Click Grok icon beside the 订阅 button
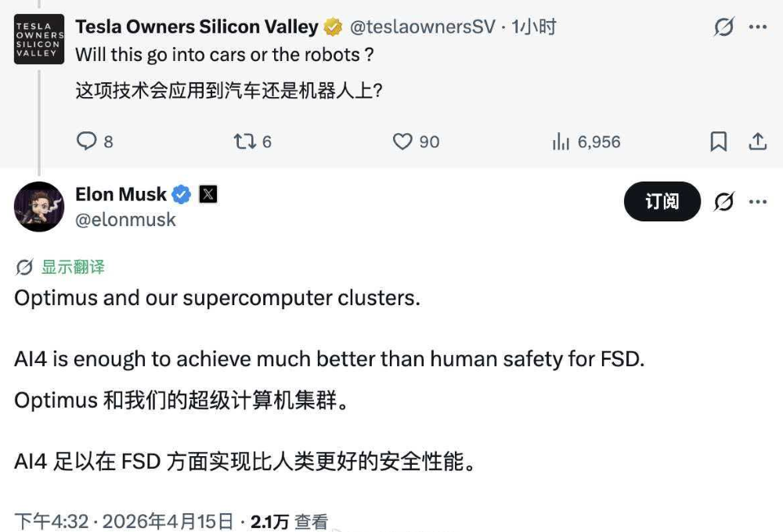The width and height of the screenshot is (783, 532). coord(724,202)
